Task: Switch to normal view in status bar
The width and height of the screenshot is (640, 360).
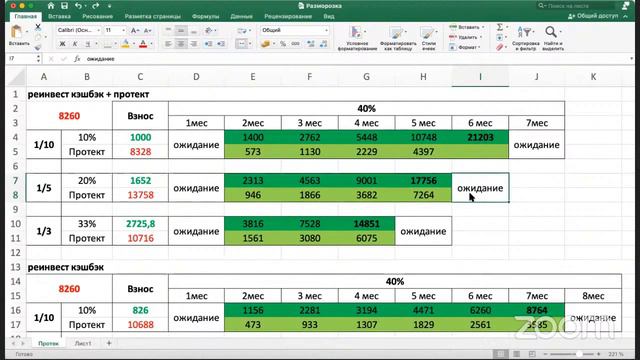Action: (x=500, y=354)
